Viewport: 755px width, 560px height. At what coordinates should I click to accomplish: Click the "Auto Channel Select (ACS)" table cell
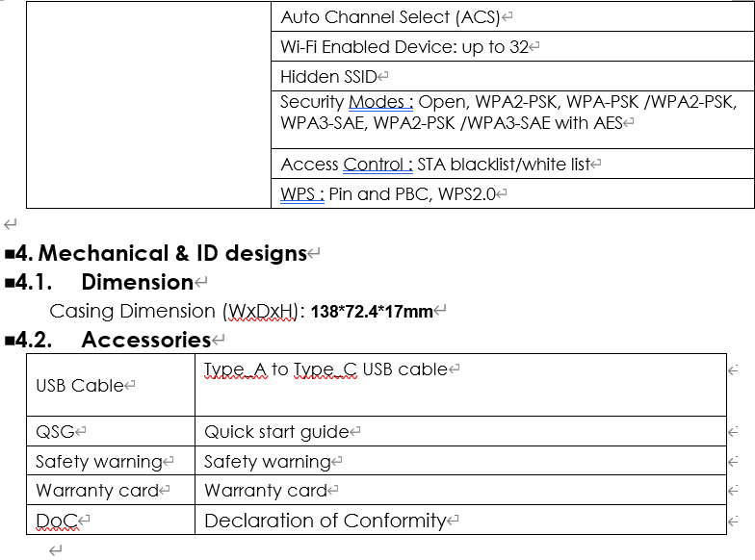(x=392, y=17)
